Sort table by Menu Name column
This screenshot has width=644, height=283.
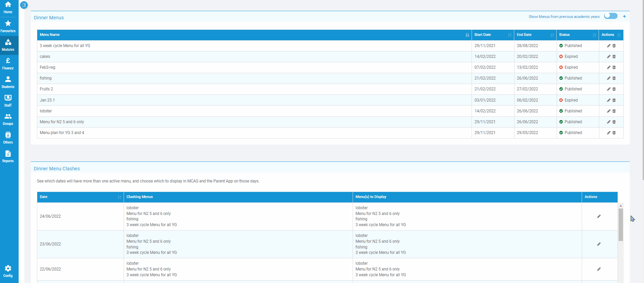(467, 35)
